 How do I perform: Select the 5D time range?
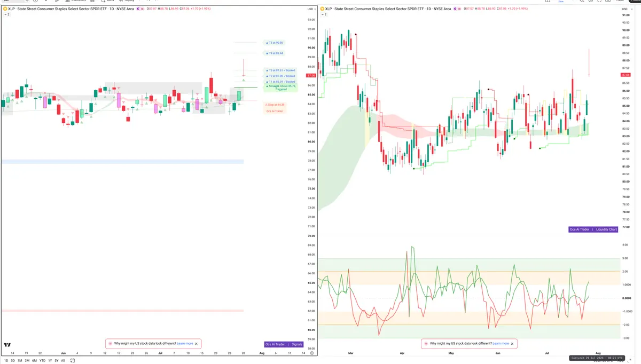click(13, 361)
